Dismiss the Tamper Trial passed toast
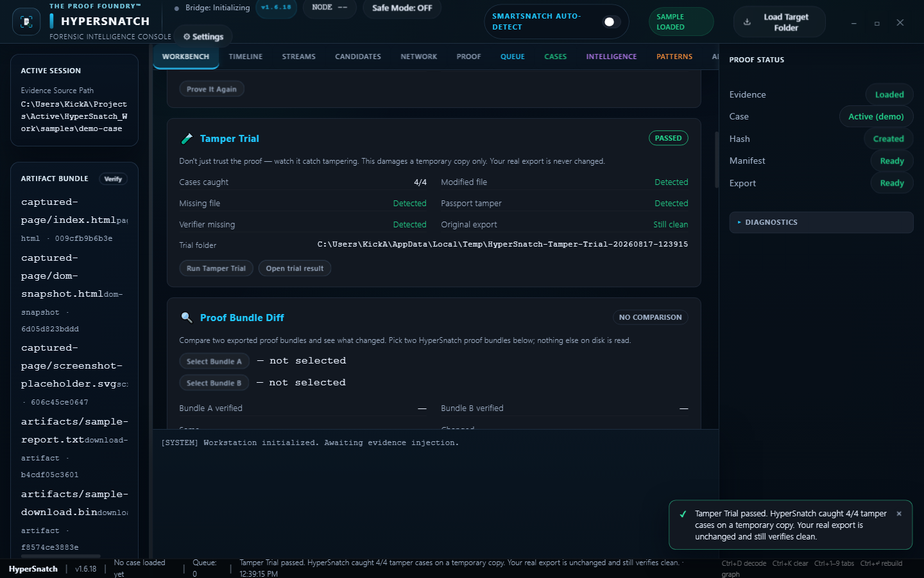The height and width of the screenshot is (578, 924). (899, 514)
